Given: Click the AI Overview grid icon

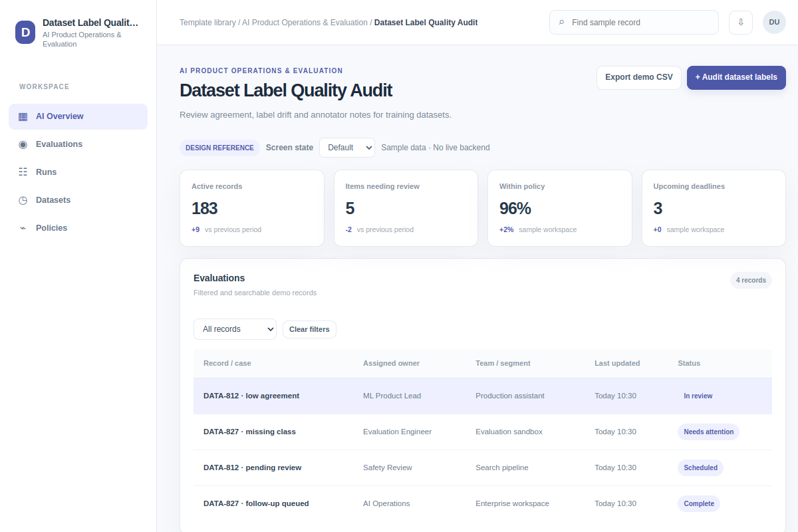Looking at the screenshot, I should point(23,116).
